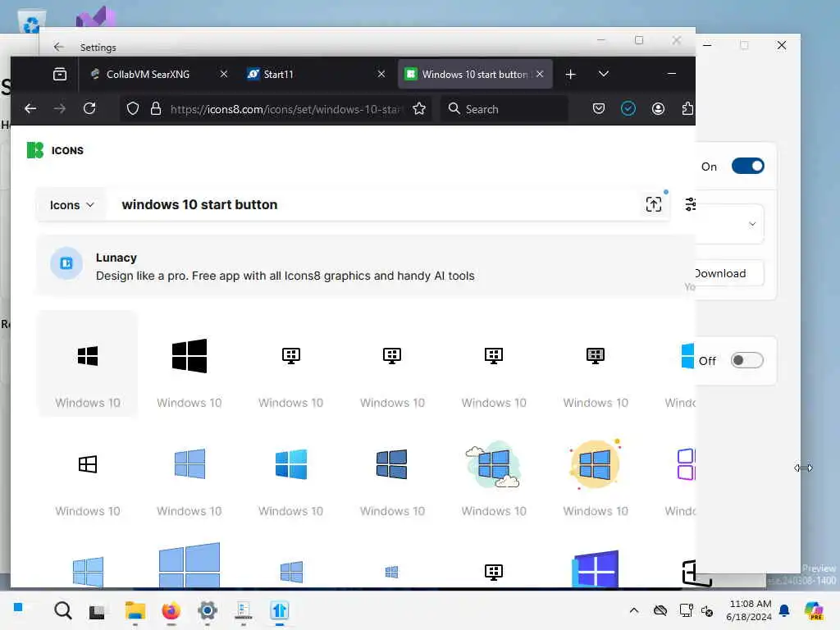Click the notification bell in system tray

[x=783, y=610]
